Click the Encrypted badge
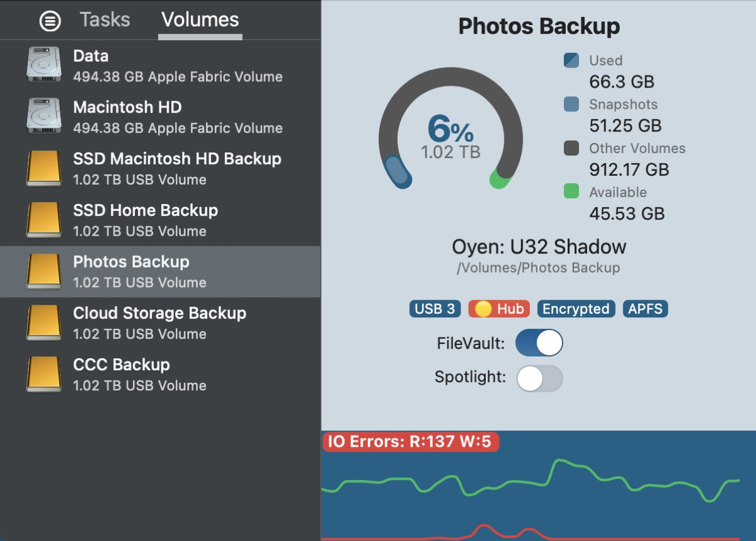 [576, 309]
